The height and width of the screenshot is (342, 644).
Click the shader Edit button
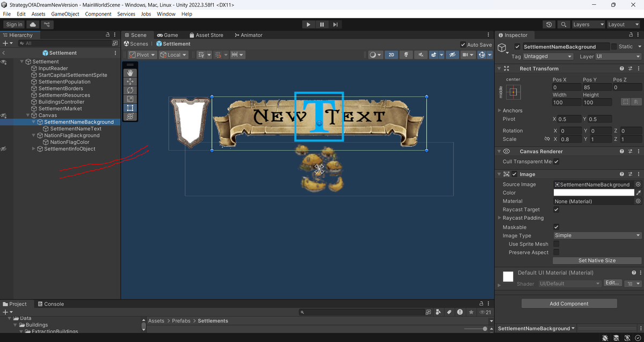pos(612,282)
